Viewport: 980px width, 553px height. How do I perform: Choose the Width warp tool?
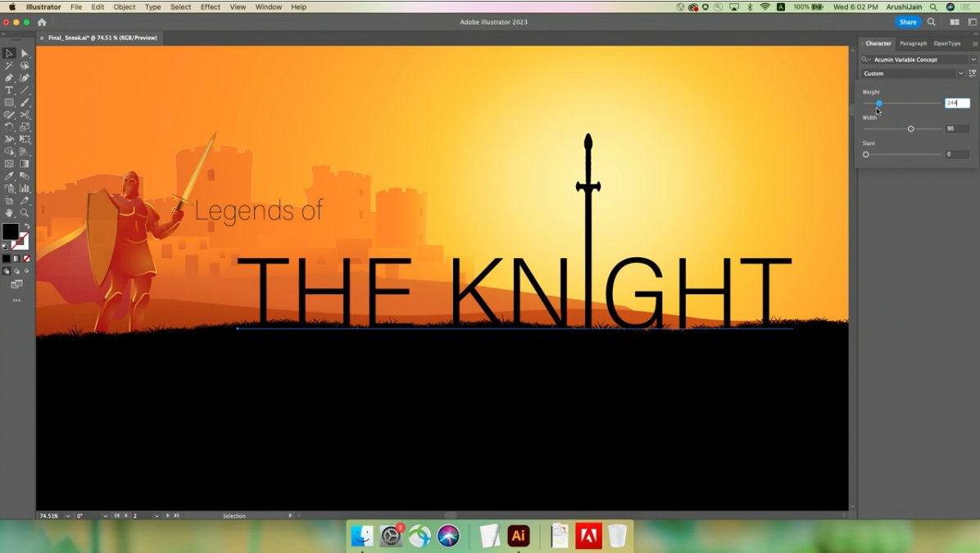(9, 139)
